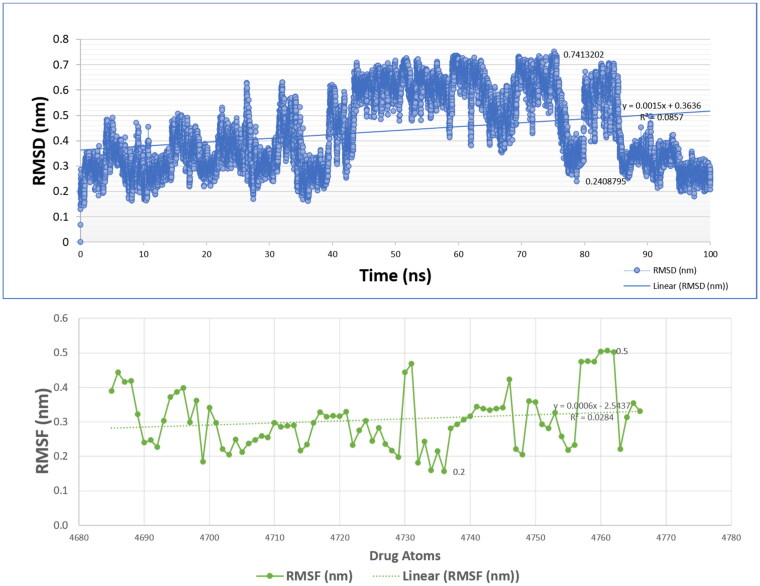Click the 50 tick on the Time axis
The width and height of the screenshot is (760, 586).
(x=396, y=255)
